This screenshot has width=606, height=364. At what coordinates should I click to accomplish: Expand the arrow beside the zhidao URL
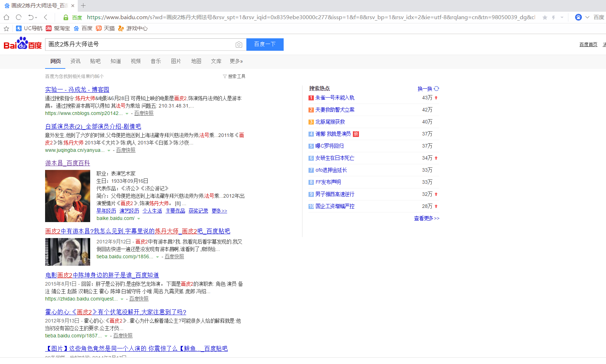coord(122,299)
